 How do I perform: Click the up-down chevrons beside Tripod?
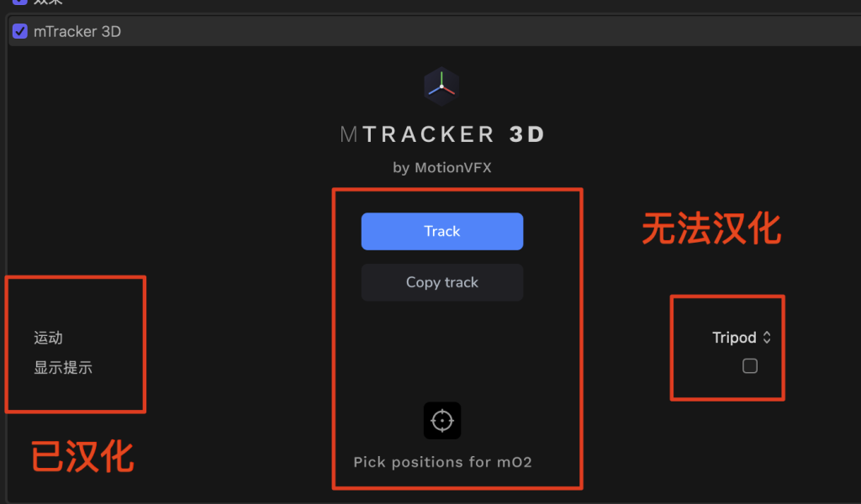coord(767,338)
